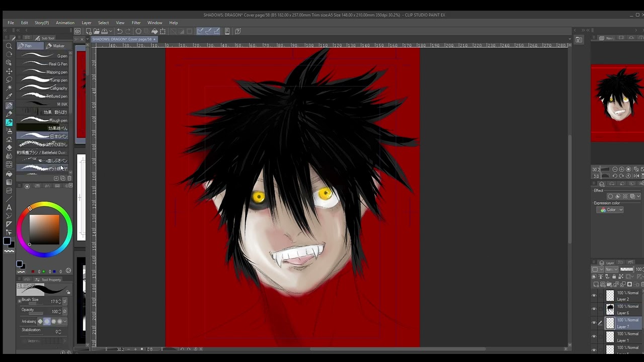Viewport: 644px width, 362px height.
Task: Select the Zoom magnifier tool
Action: 9,46
